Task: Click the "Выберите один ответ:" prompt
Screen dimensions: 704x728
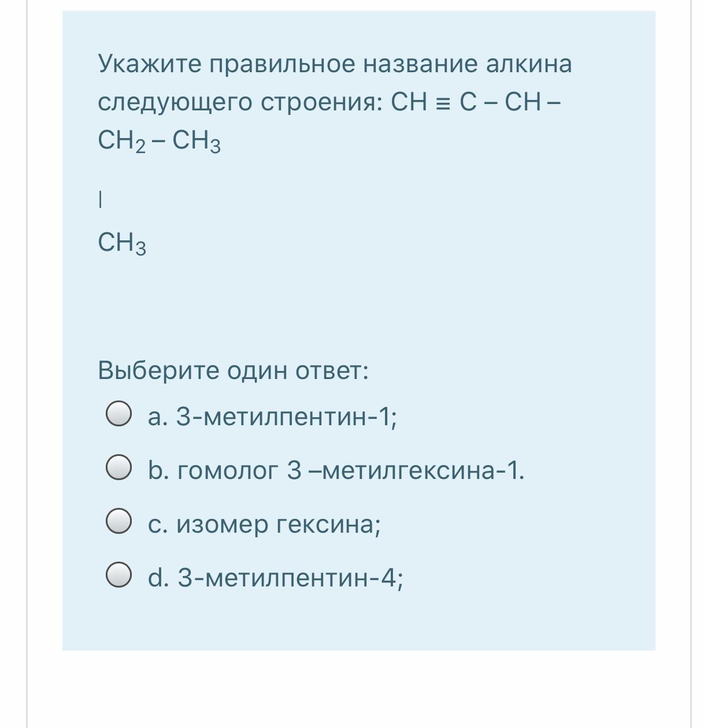Action: pos(233,370)
